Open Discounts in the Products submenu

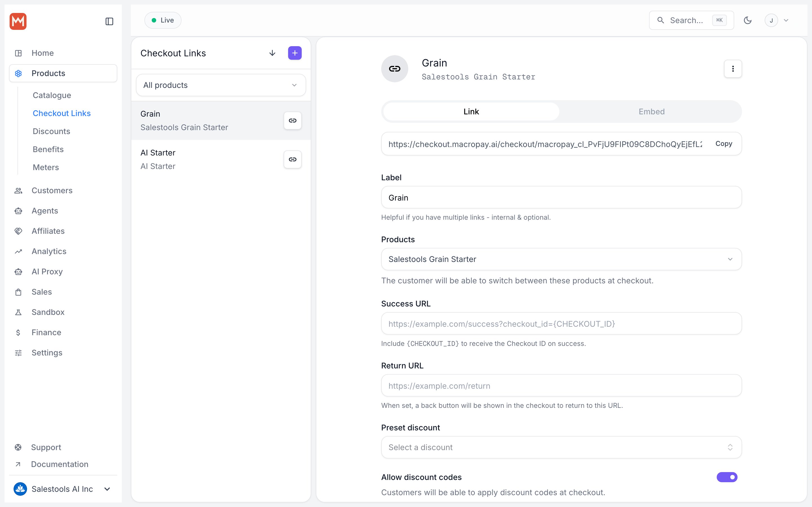pos(51,131)
